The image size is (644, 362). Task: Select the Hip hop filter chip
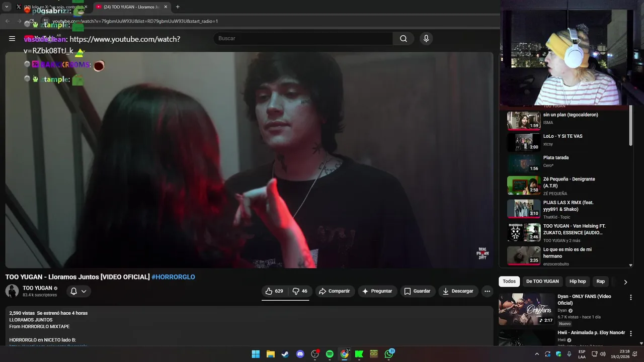[x=578, y=282]
